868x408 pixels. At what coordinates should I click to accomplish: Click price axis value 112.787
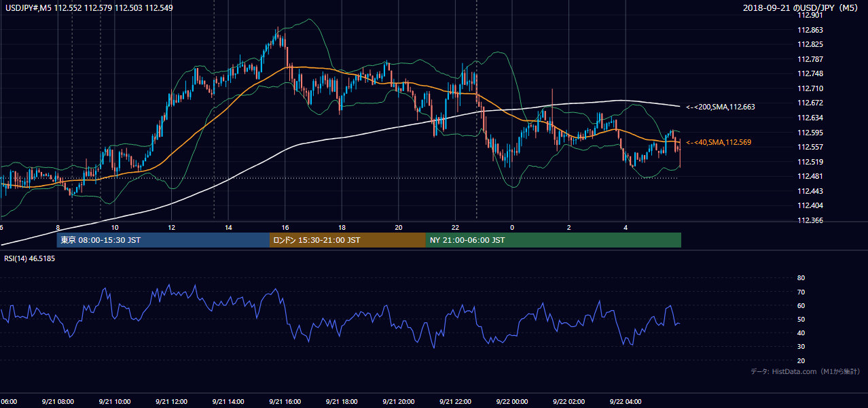coord(810,59)
